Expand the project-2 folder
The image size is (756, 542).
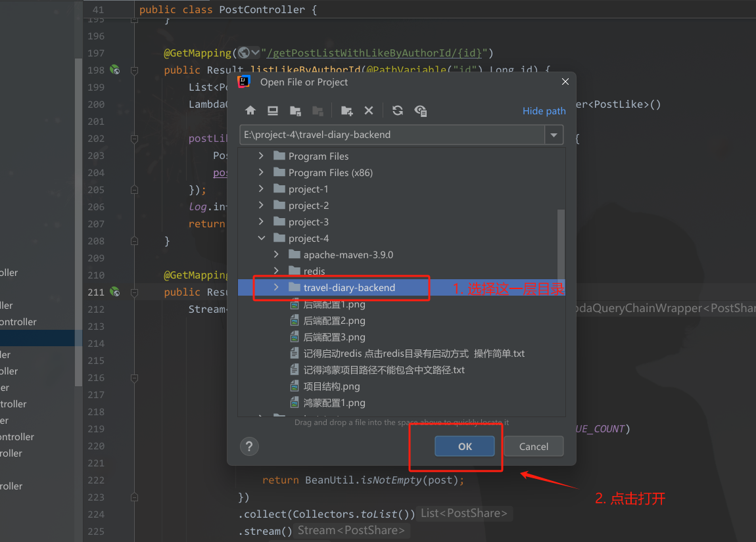pyautogui.click(x=262, y=205)
